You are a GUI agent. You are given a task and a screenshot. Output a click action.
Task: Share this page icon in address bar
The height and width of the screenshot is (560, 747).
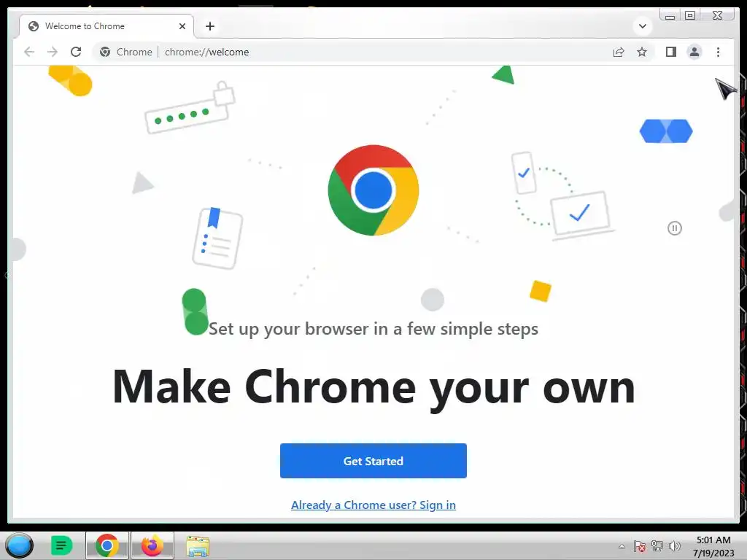pyautogui.click(x=619, y=52)
